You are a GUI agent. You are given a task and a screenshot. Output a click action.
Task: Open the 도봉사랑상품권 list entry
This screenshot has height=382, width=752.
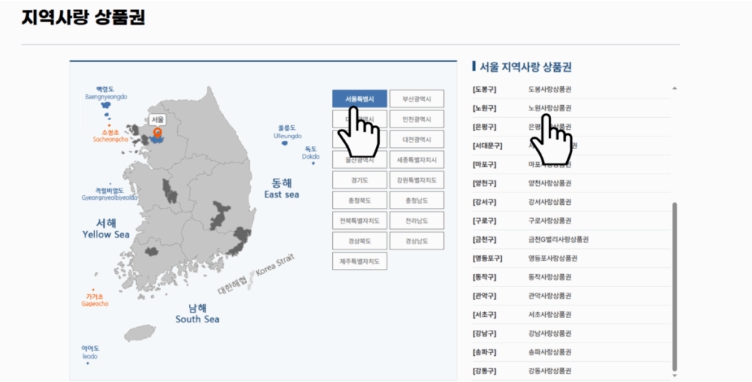tap(550, 89)
